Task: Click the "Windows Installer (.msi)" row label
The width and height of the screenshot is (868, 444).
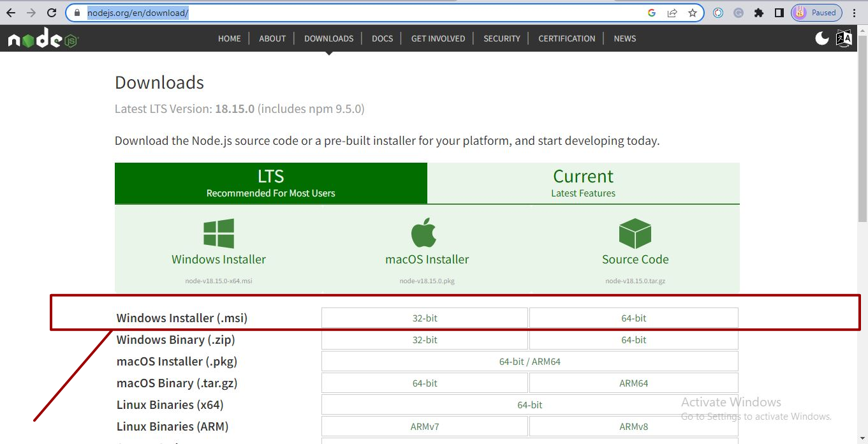Action: click(x=182, y=318)
